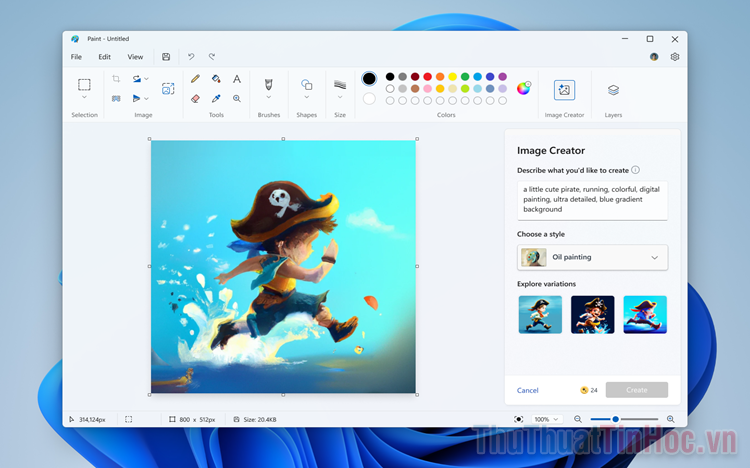Choose the first pirate variation thumbnail

pos(540,314)
